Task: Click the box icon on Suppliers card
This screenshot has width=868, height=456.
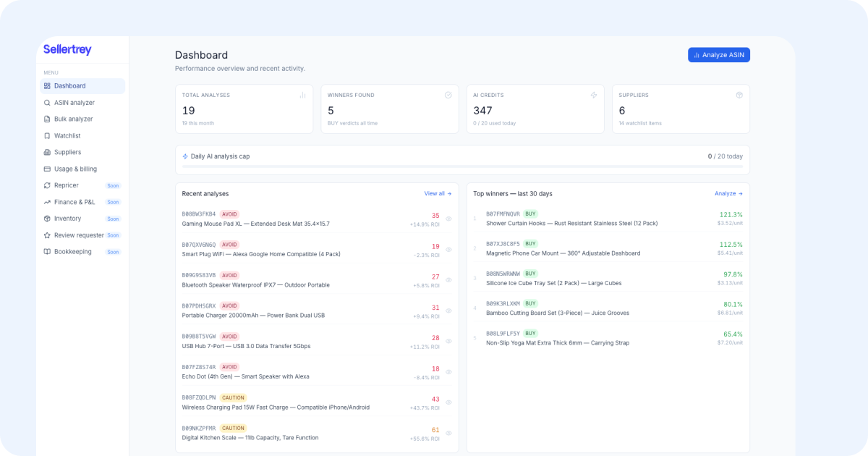Action: 739,95
